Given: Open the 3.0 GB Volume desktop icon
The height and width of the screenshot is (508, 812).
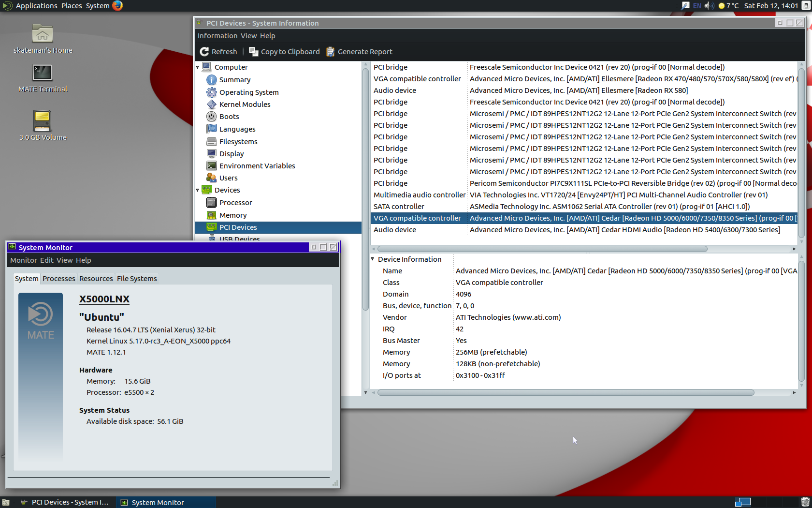Looking at the screenshot, I should [43, 120].
